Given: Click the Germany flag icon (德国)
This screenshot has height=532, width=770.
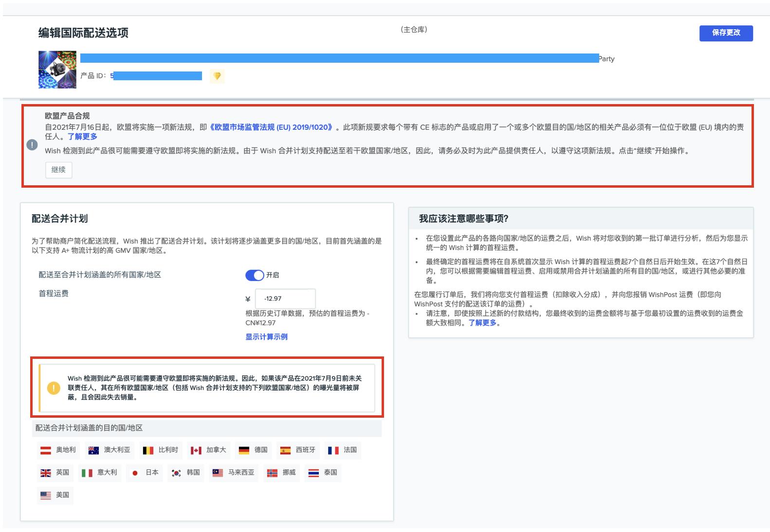Looking at the screenshot, I should (x=244, y=450).
